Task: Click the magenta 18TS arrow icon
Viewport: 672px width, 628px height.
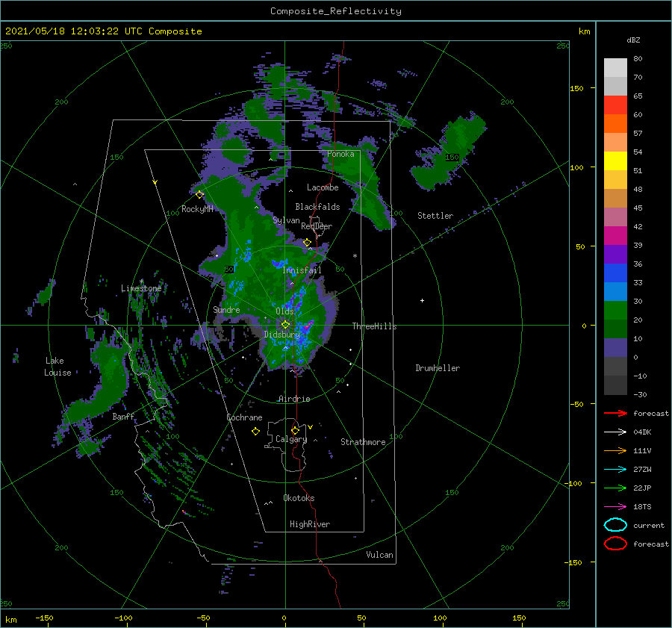Action: 615,506
